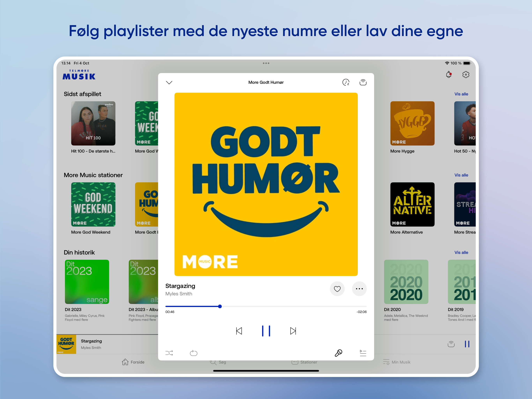532x399 pixels.
Task: Tap the 13.14 clock in status bar
Action: coord(66,63)
